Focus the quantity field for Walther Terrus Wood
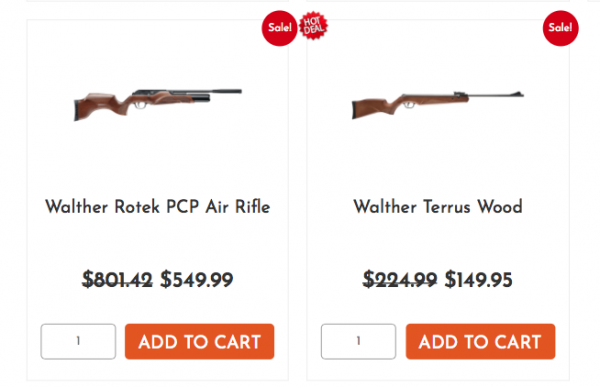Viewport: 600px width, 387px height. 358,341
